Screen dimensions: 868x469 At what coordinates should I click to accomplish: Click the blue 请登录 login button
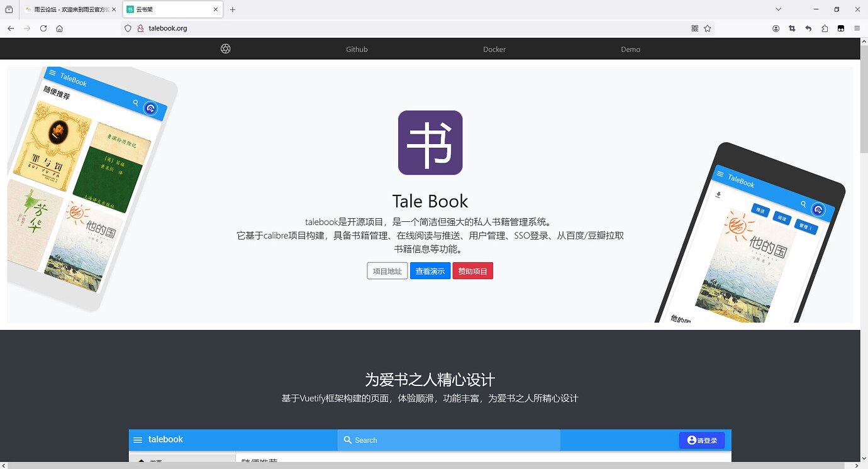click(702, 440)
